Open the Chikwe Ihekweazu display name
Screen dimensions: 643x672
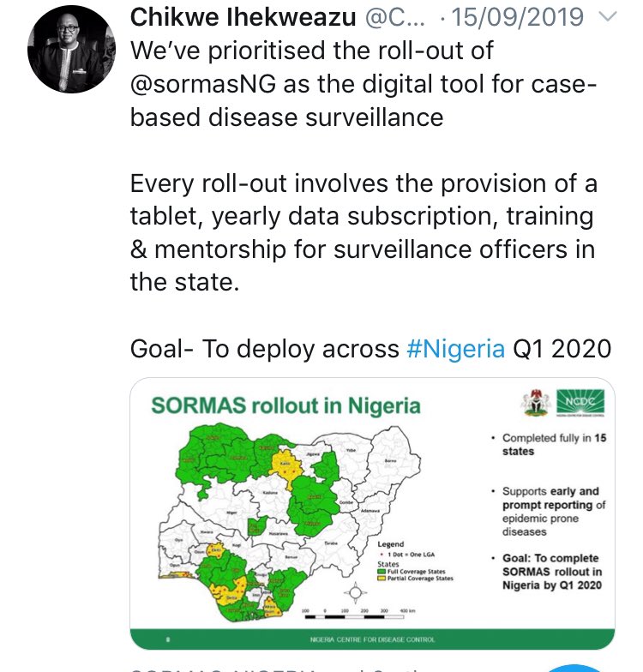pos(243,17)
